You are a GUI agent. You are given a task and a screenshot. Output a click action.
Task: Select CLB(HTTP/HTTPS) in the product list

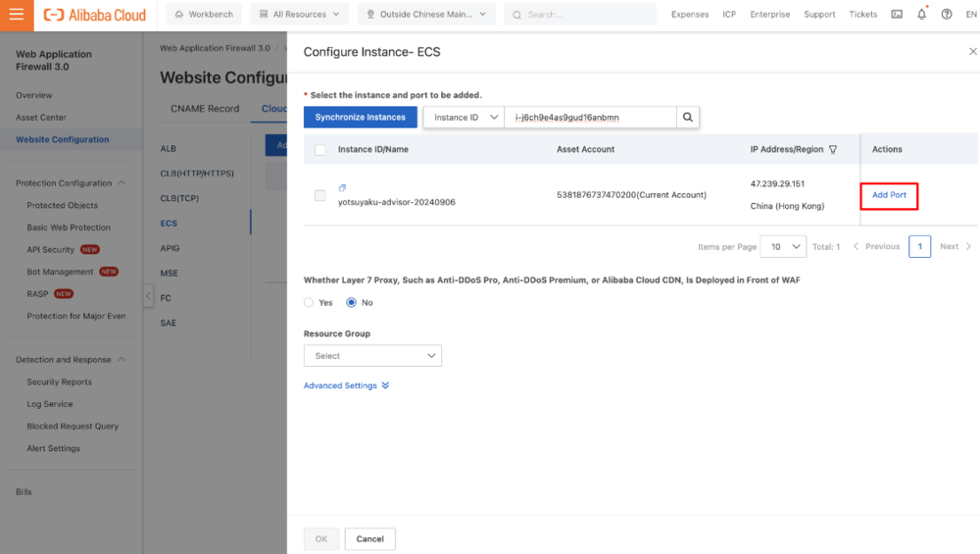(x=197, y=174)
